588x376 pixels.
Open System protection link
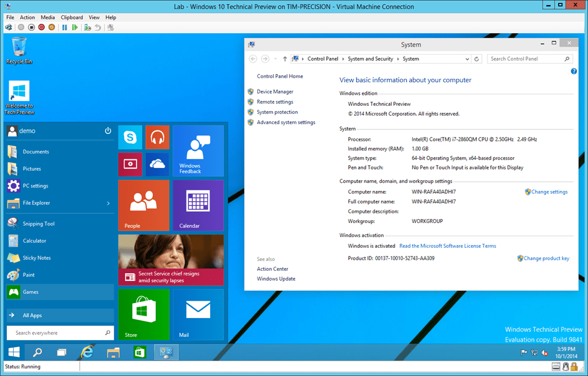[277, 112]
